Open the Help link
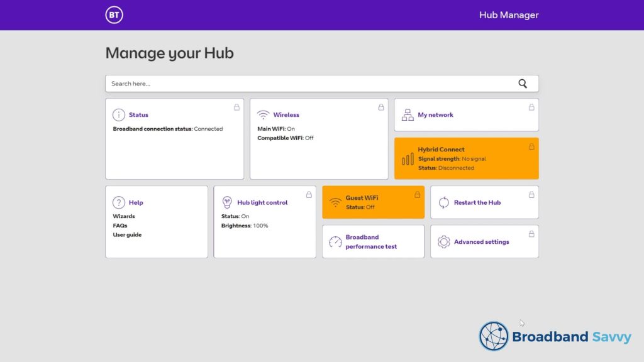The width and height of the screenshot is (644, 362). click(x=136, y=202)
